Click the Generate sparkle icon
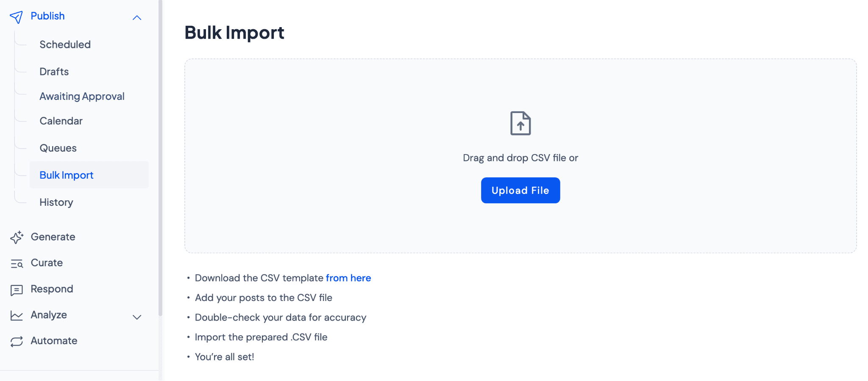 17,237
